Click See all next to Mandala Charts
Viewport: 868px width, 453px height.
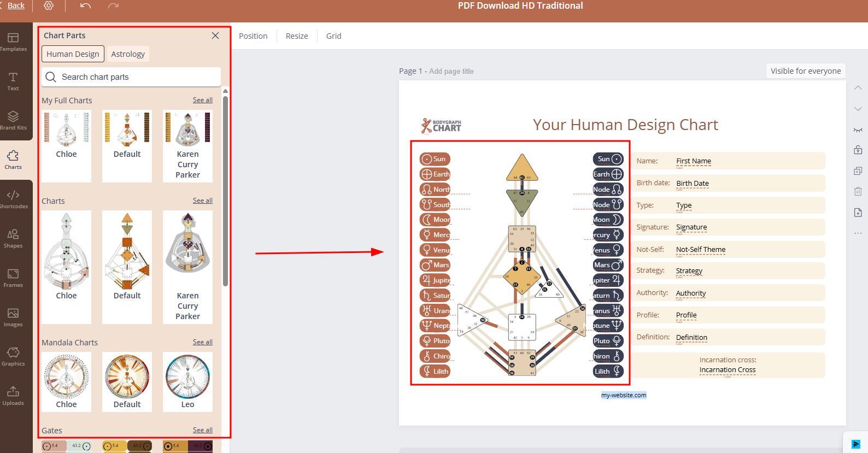[202, 342]
